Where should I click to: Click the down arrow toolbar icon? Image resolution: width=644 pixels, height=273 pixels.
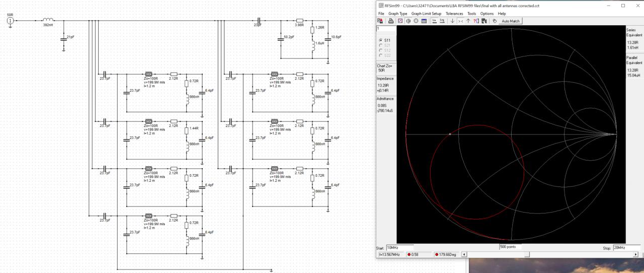[x=453, y=21]
